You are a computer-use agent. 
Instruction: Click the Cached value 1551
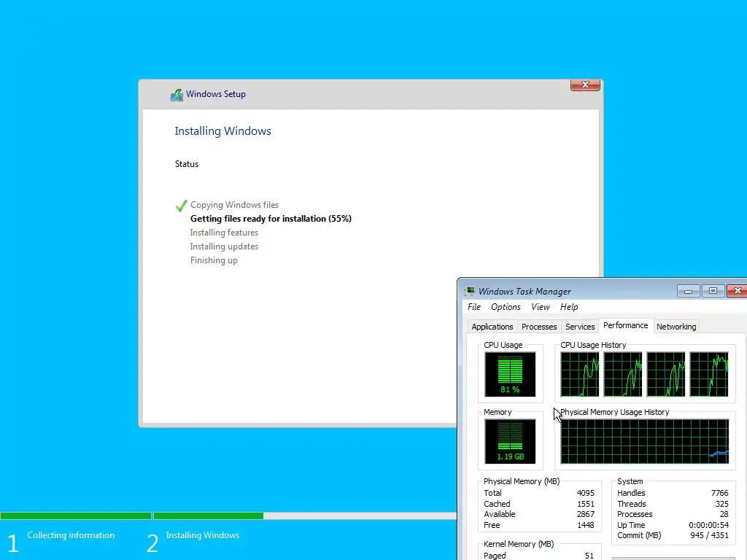[x=586, y=505]
